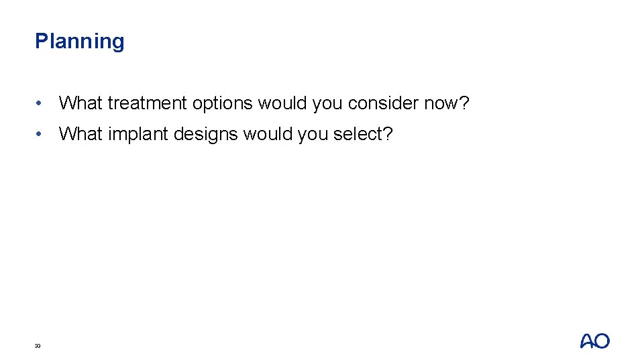Click the word "now?" ending first bullet
This screenshot has width=644, height=362.
coord(446,103)
